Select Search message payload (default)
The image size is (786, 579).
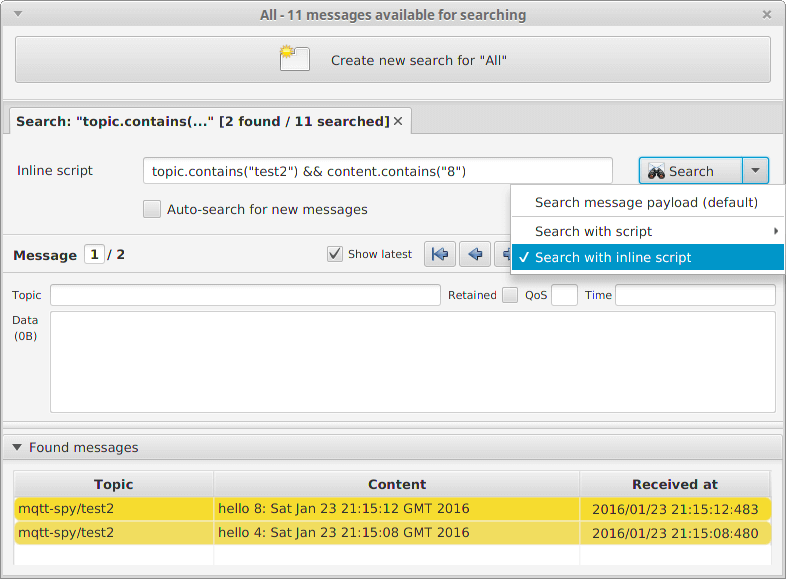pos(648,203)
